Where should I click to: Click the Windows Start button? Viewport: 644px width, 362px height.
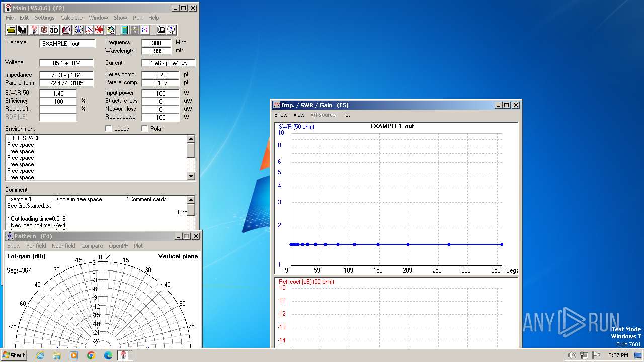[14, 355]
